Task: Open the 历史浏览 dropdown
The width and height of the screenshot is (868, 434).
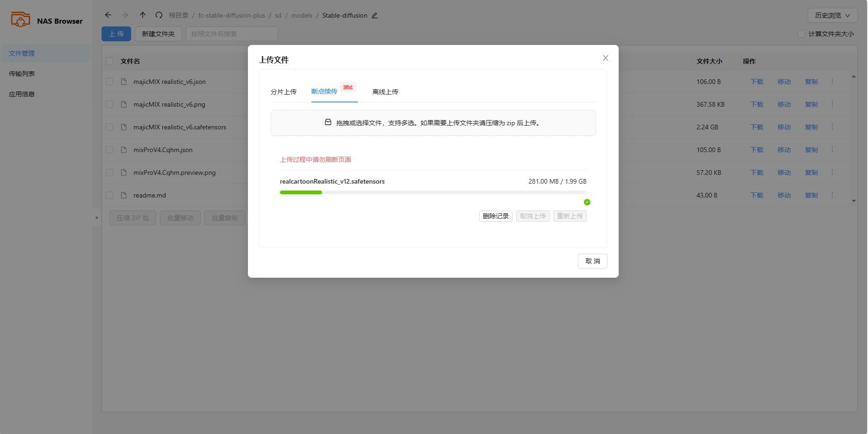Action: coord(832,15)
